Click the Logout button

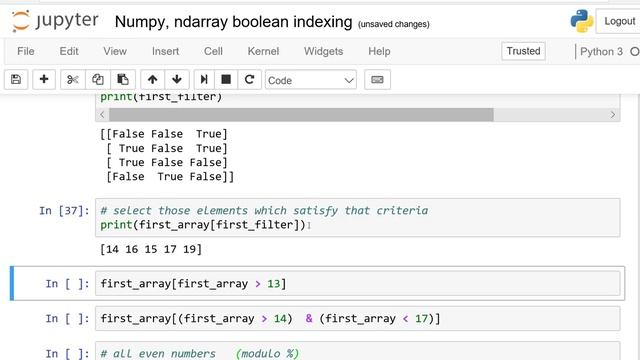(619, 21)
